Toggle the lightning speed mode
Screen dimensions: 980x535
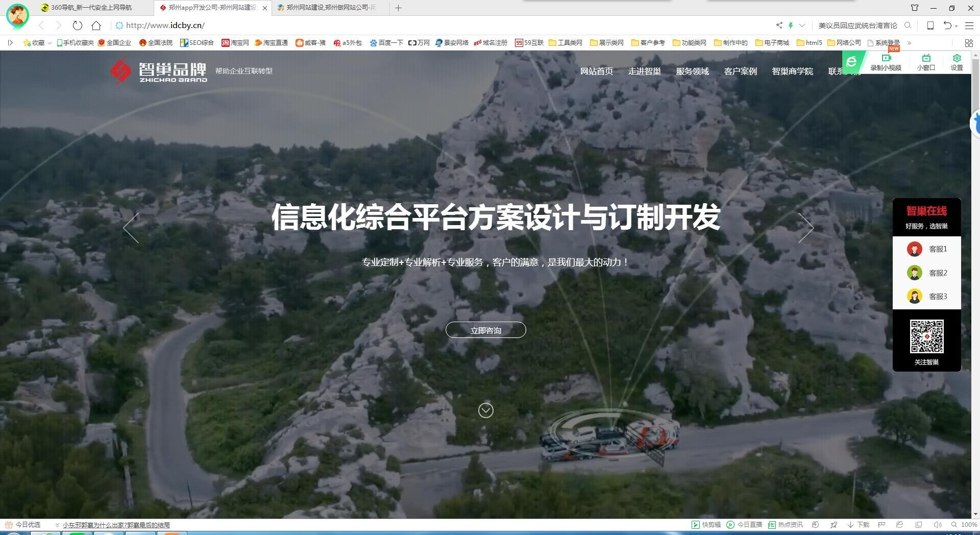pyautogui.click(x=791, y=25)
